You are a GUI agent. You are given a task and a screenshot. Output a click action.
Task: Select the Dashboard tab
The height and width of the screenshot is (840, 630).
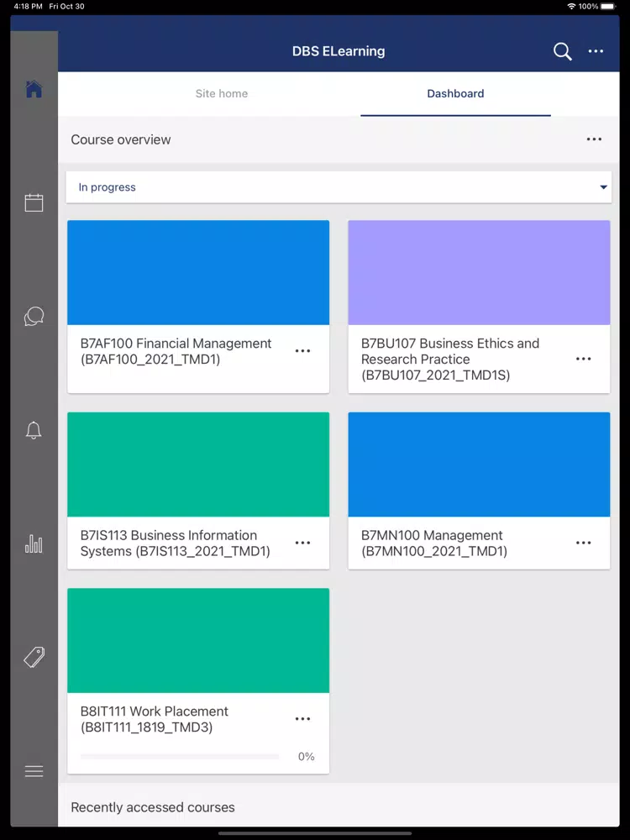[x=455, y=93]
